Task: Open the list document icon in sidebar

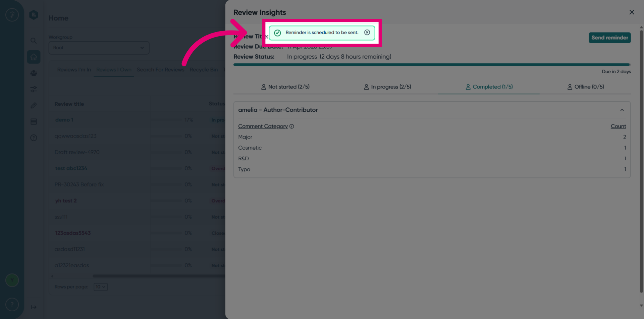Action: point(34,121)
